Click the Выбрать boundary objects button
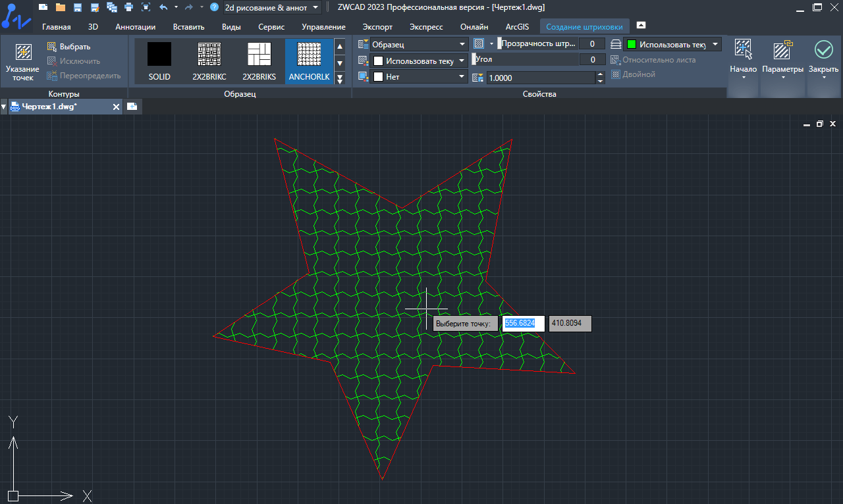Viewport: 843px width, 504px height. click(x=68, y=47)
